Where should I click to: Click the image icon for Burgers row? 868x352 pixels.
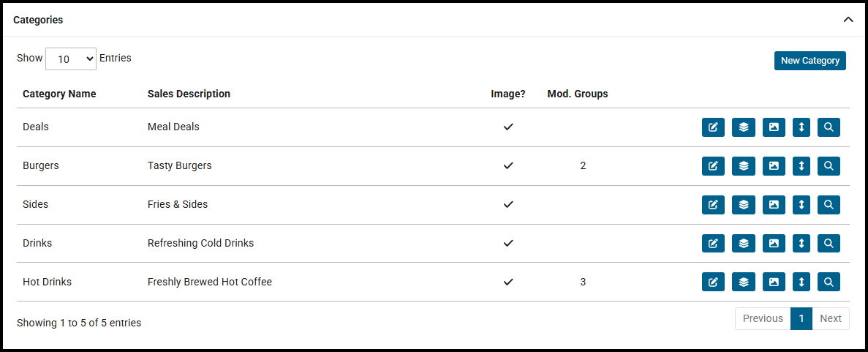[x=774, y=165]
